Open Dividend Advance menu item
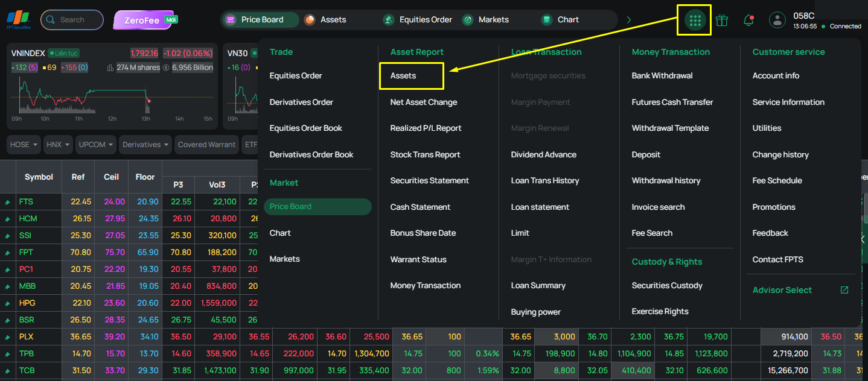 544,155
